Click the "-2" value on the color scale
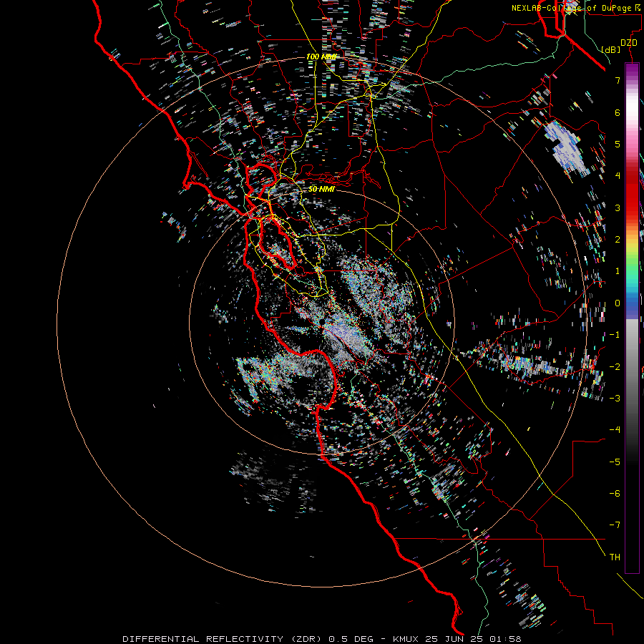 [615, 366]
